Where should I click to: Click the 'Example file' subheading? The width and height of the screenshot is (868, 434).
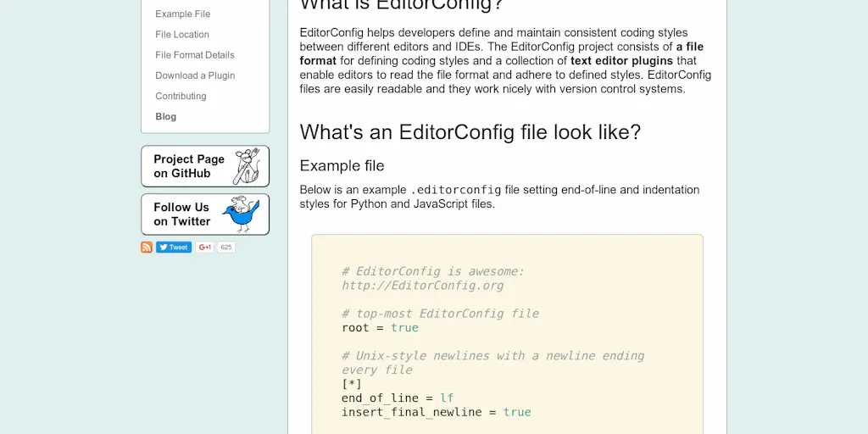coord(342,165)
